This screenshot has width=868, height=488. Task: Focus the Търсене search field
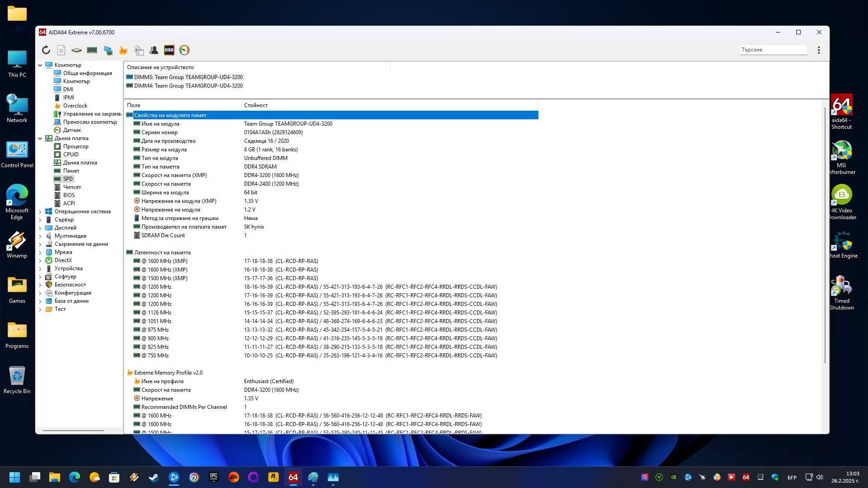pyautogui.click(x=774, y=50)
